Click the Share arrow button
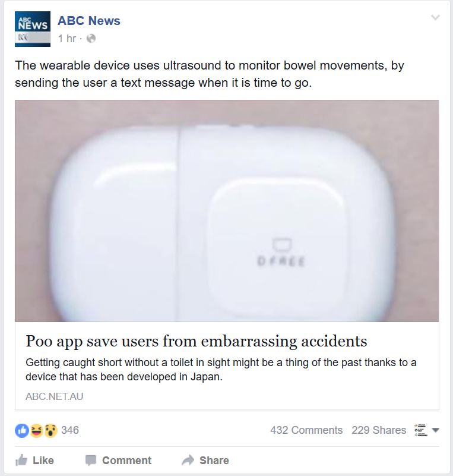 205,460
